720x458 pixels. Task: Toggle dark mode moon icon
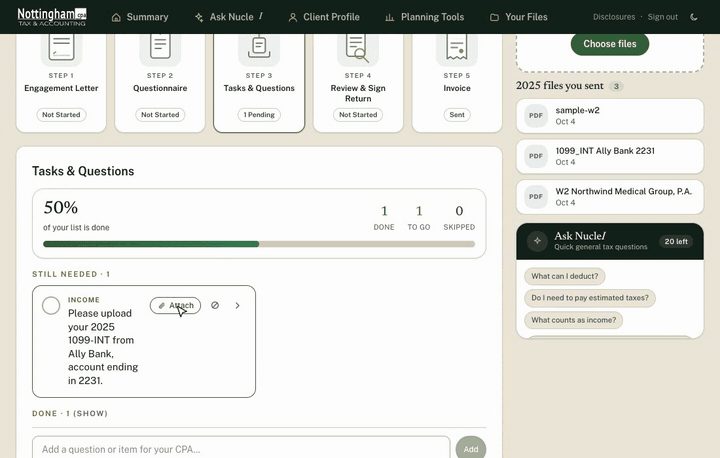pyautogui.click(x=694, y=17)
